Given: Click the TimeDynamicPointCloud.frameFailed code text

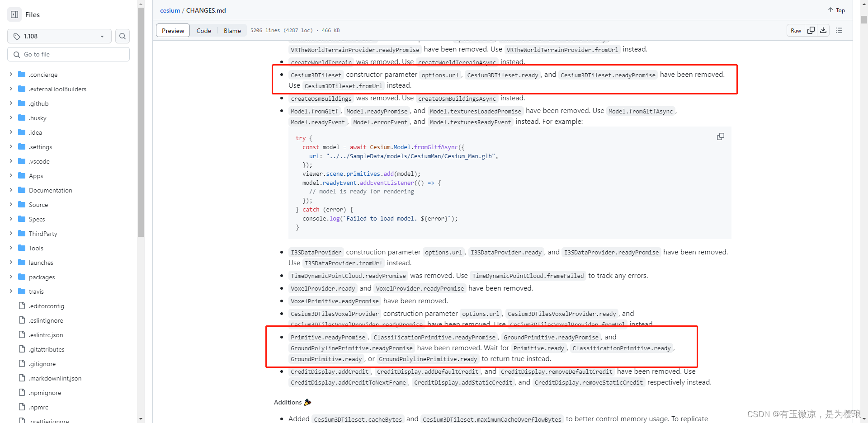Looking at the screenshot, I should tap(528, 276).
